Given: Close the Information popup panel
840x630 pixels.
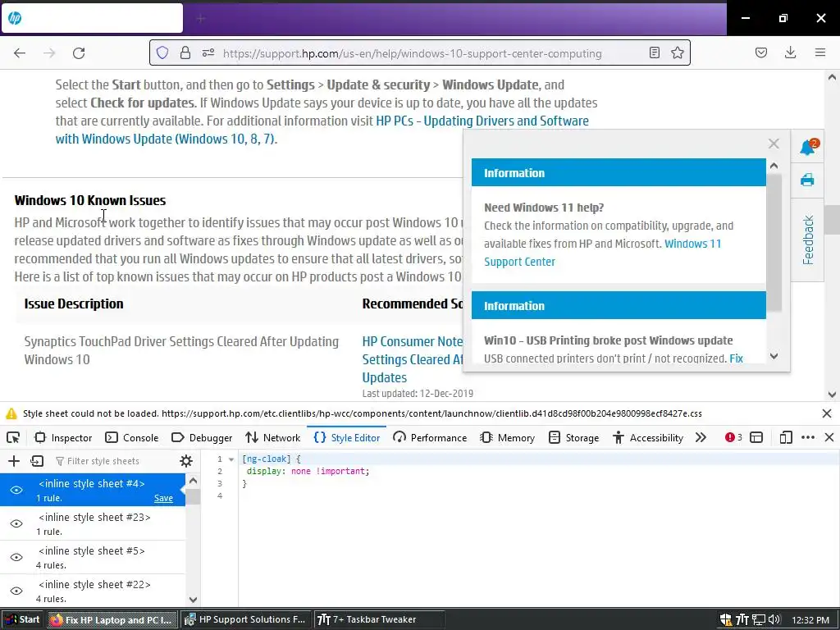Looking at the screenshot, I should [x=774, y=144].
